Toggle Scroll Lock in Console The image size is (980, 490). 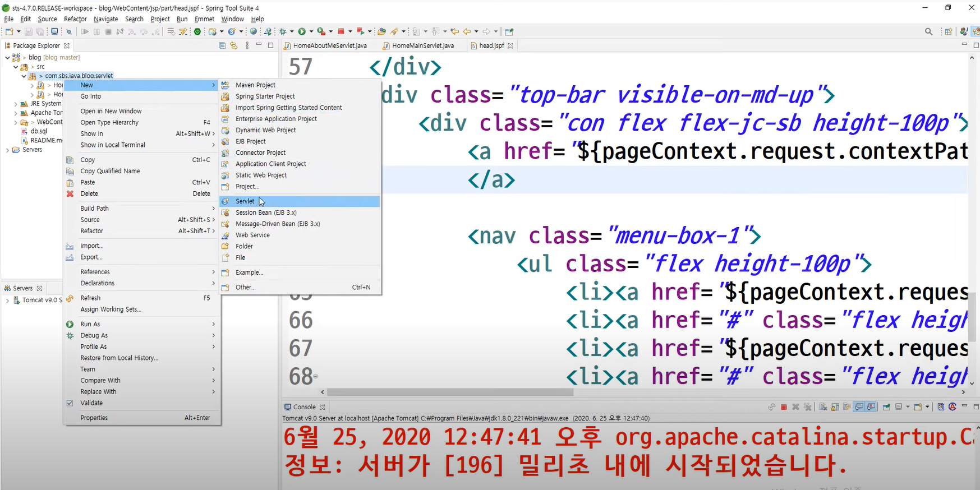pyautogui.click(x=835, y=407)
